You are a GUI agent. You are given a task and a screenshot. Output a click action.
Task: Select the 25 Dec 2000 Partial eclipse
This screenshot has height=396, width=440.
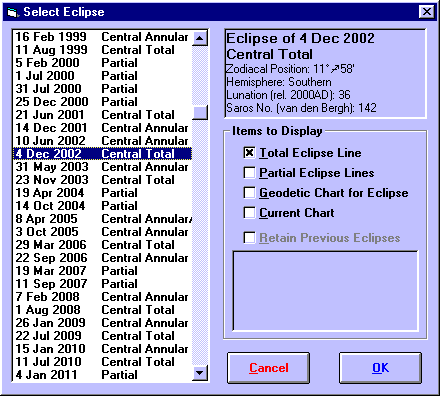[102, 102]
